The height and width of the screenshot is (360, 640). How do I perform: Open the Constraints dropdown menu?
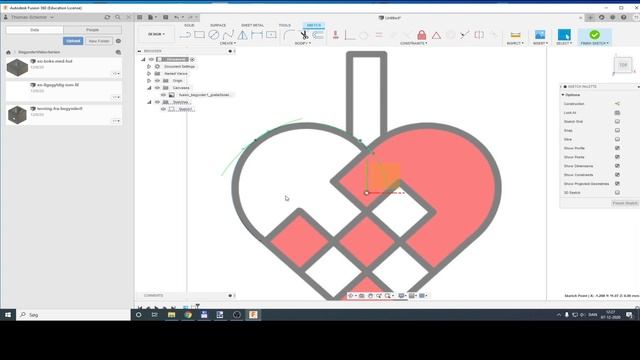pyautogui.click(x=413, y=43)
